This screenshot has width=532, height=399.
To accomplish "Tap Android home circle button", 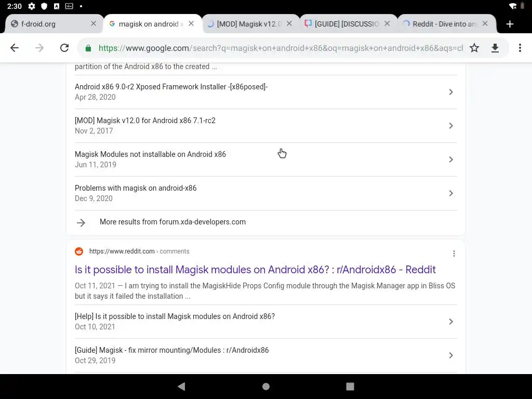I will [x=266, y=387].
